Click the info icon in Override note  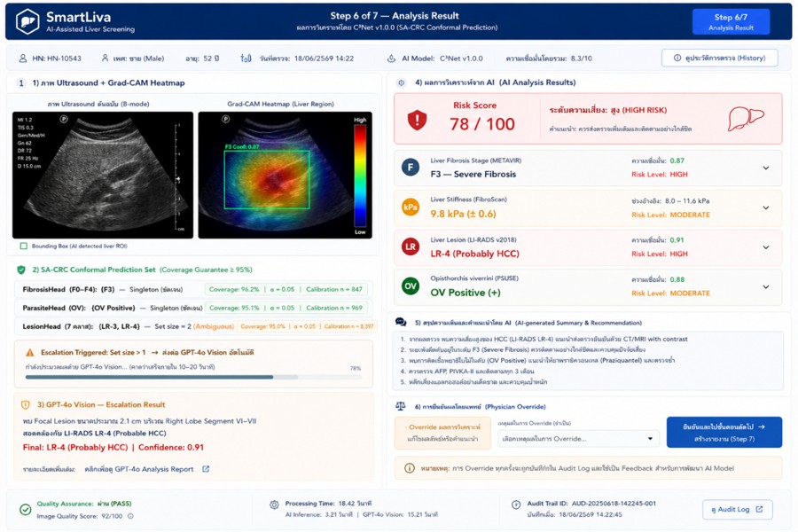tap(409, 468)
